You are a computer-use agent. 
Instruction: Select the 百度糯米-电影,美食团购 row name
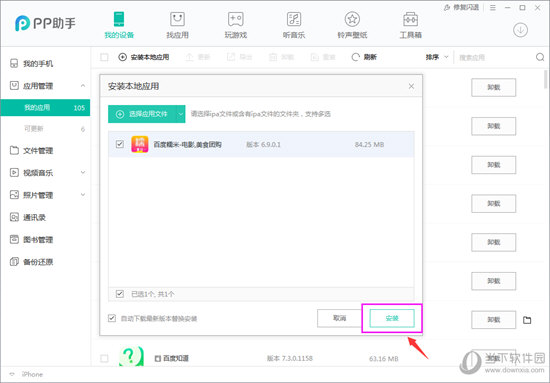click(x=188, y=145)
